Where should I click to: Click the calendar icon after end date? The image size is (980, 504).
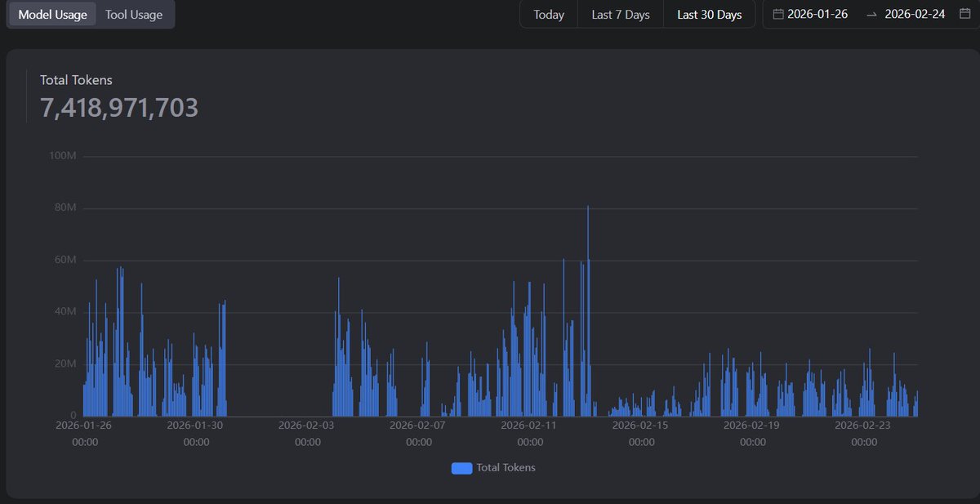point(964,14)
